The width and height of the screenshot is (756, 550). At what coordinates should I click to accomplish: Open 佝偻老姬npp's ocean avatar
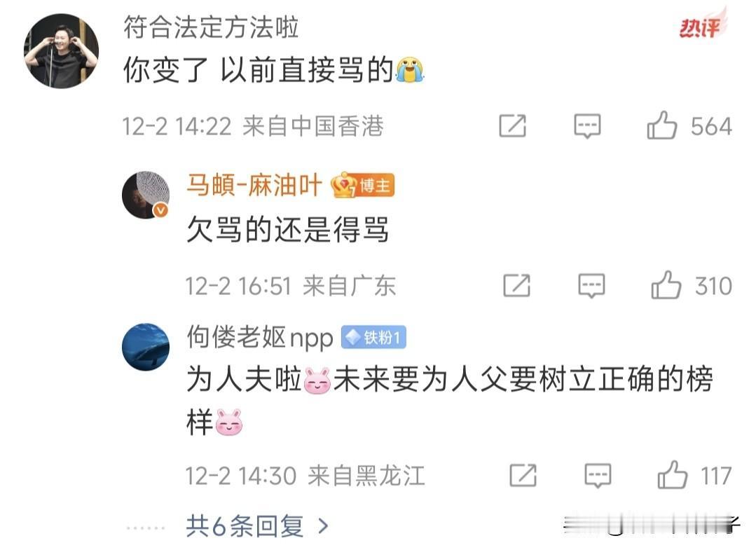tap(146, 347)
